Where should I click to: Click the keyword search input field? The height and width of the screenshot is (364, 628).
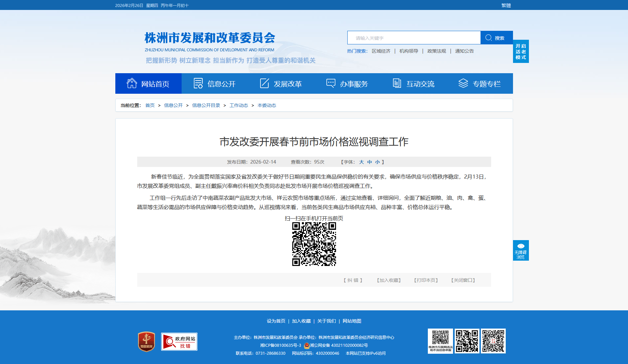tap(414, 38)
